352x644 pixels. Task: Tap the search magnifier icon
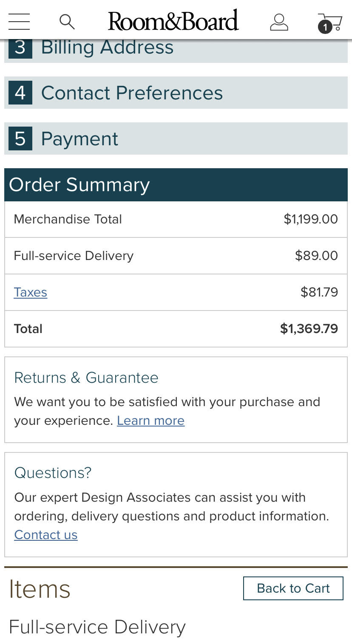tap(67, 21)
